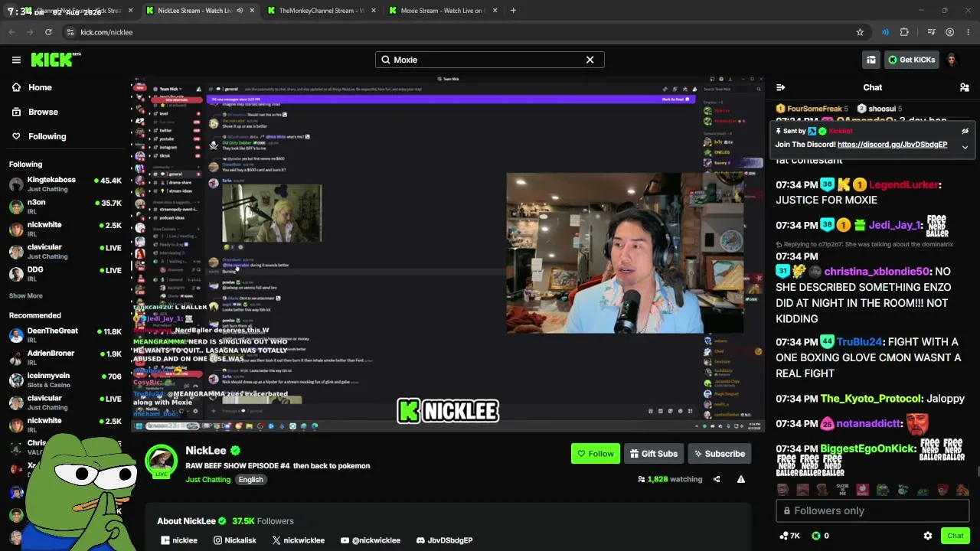Screen dimensions: 980x551
Task: Expand the pinned Discord message
Action: coord(965,146)
